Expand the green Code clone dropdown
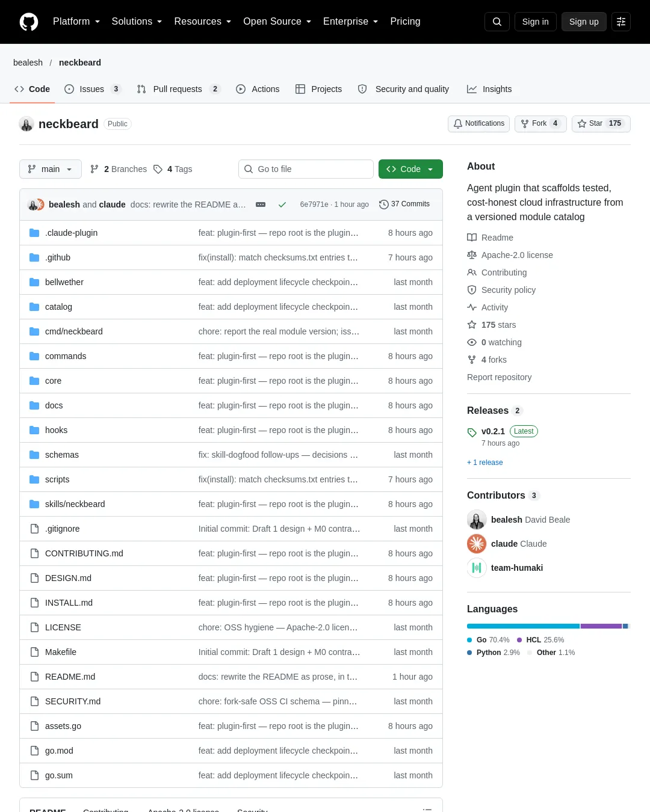Viewport: 650px width, 812px height. click(410, 169)
